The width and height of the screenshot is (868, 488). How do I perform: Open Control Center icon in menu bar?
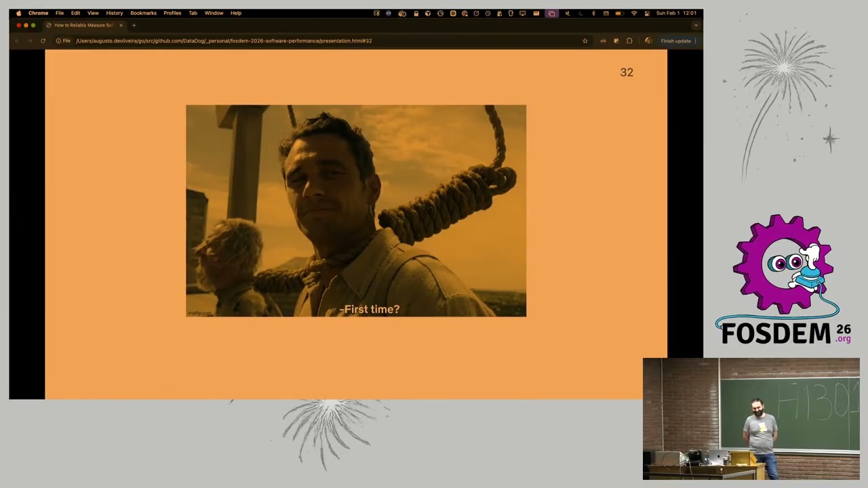coord(647,13)
